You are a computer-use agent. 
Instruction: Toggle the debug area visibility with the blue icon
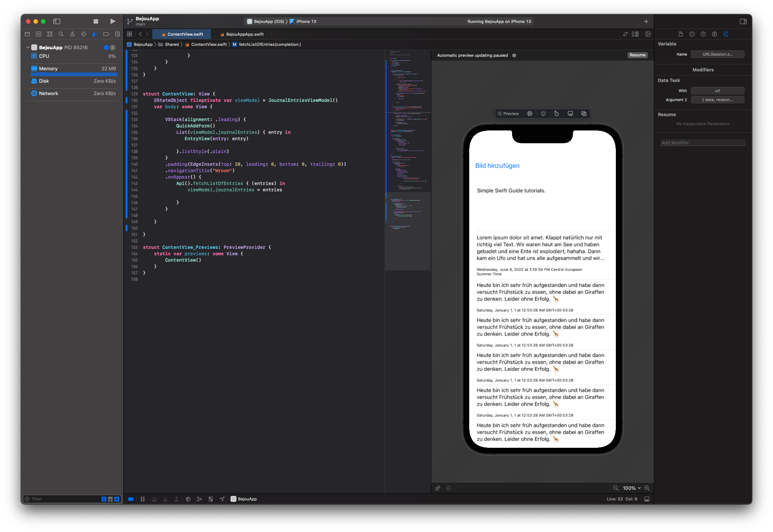tap(130, 499)
